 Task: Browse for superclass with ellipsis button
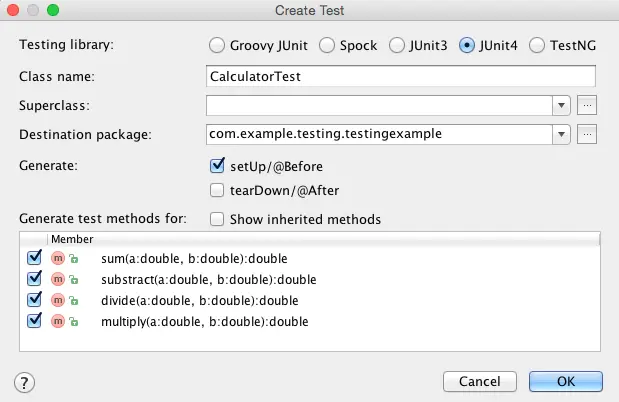click(x=588, y=104)
